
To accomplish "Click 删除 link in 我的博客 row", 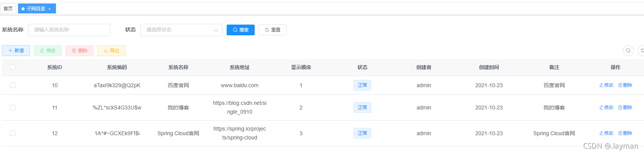I will pos(625,108).
